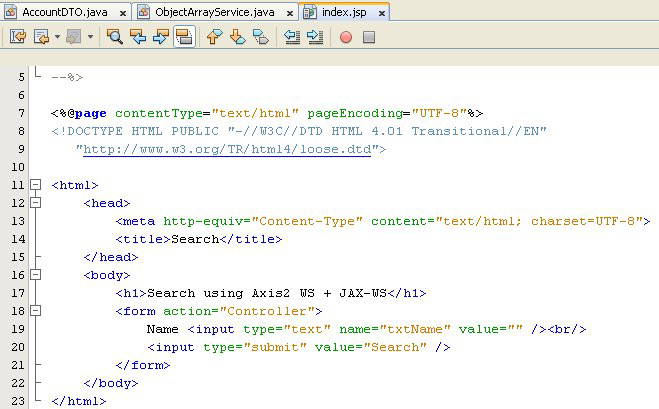This screenshot has width=659, height=409.
Task: Click the charset=UTF-8 text on line 13
Action: [583, 221]
